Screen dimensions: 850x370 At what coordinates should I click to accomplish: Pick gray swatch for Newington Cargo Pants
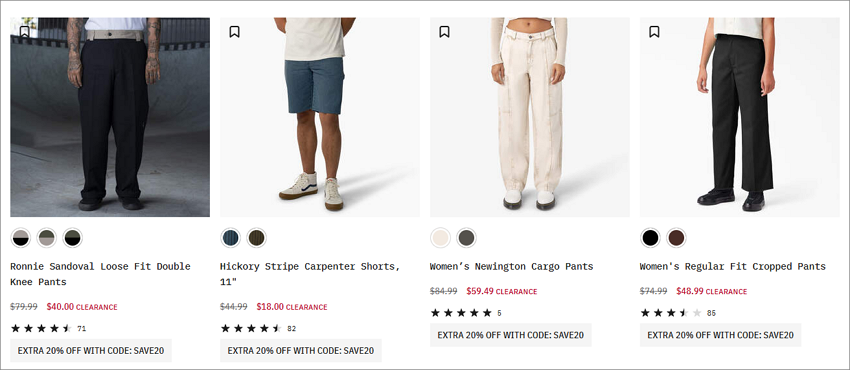(x=466, y=238)
